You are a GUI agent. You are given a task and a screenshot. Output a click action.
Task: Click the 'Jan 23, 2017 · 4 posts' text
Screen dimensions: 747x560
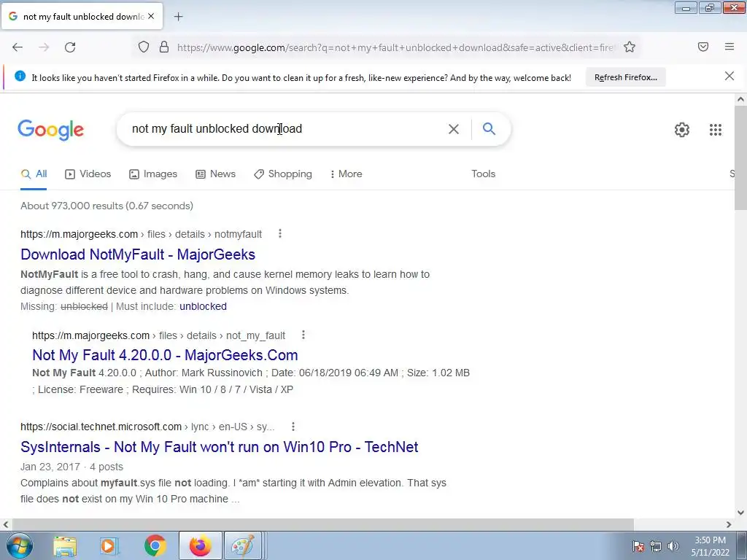coord(72,467)
